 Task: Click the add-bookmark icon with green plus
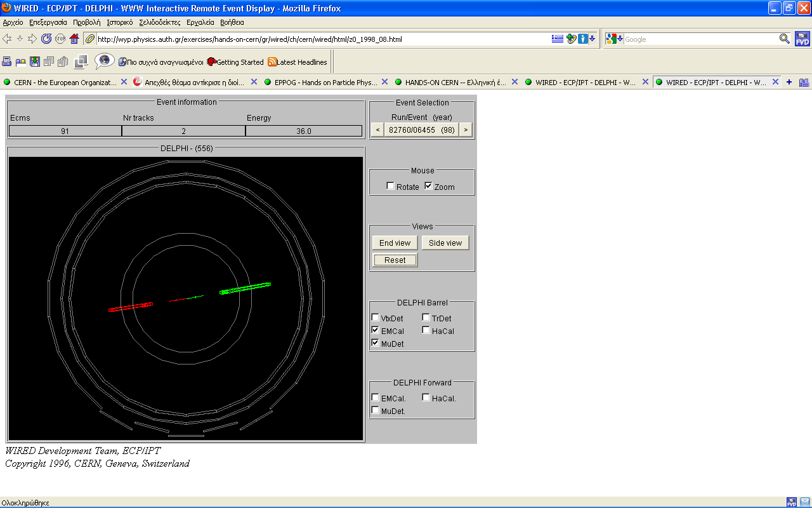(571, 39)
